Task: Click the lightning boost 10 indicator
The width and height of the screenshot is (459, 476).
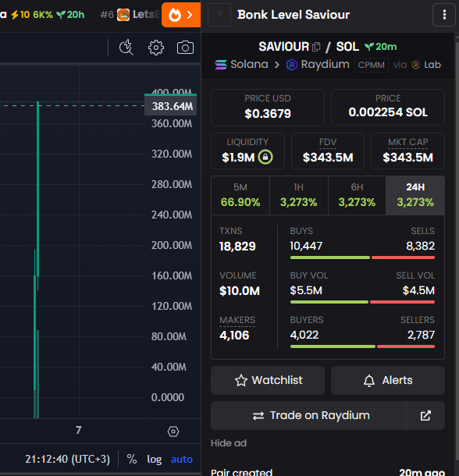Action: click(20, 15)
